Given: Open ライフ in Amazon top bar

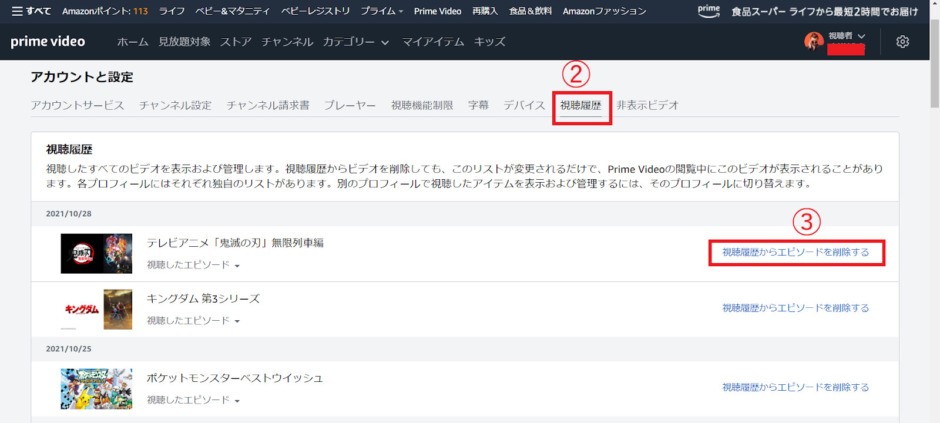Looking at the screenshot, I should 172,11.
